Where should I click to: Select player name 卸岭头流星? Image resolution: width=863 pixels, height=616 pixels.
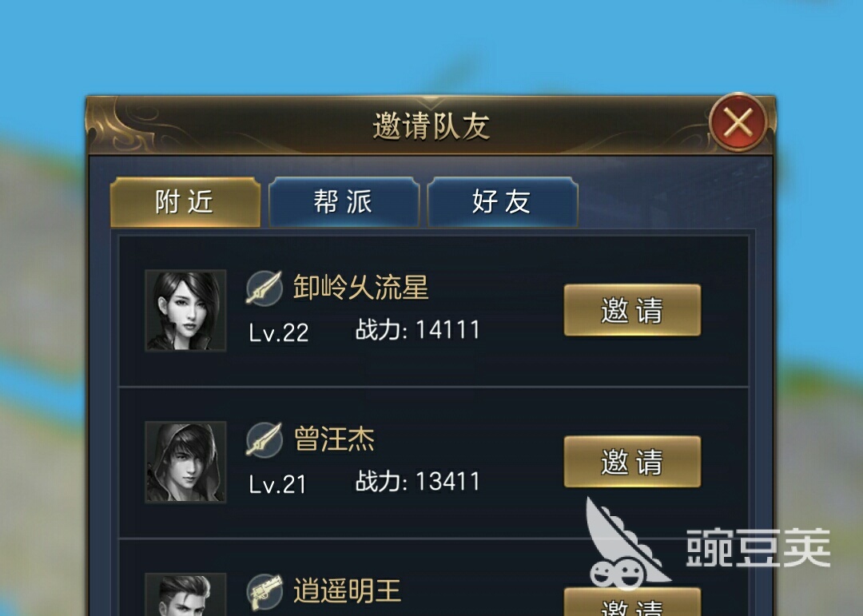click(x=360, y=288)
